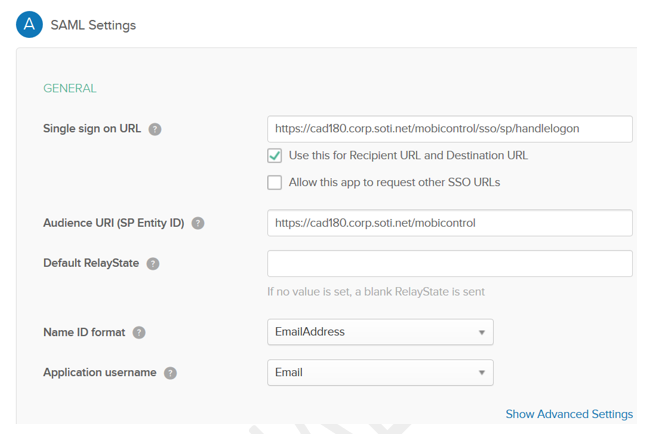The width and height of the screenshot is (656, 434).
Task: Enable 'Allow this app to request other SSO URLs'
Action: coord(275,182)
